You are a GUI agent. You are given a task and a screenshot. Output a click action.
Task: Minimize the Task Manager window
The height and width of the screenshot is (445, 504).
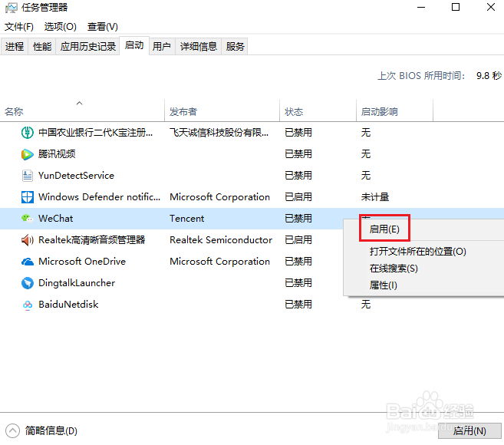click(x=421, y=7)
